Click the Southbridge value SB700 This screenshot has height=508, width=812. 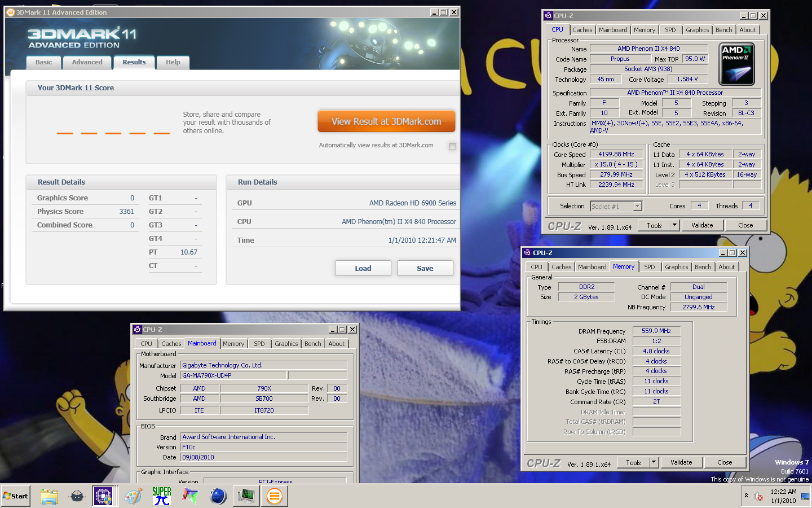pos(264,398)
